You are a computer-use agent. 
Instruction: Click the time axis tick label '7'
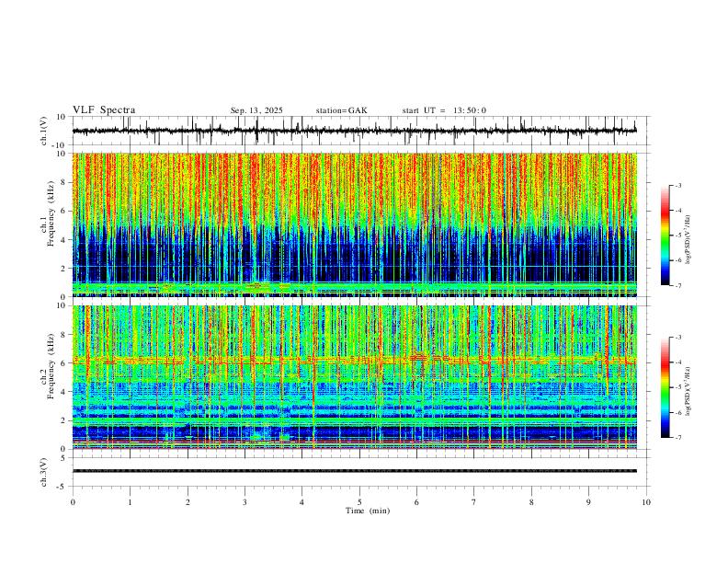tap(474, 502)
